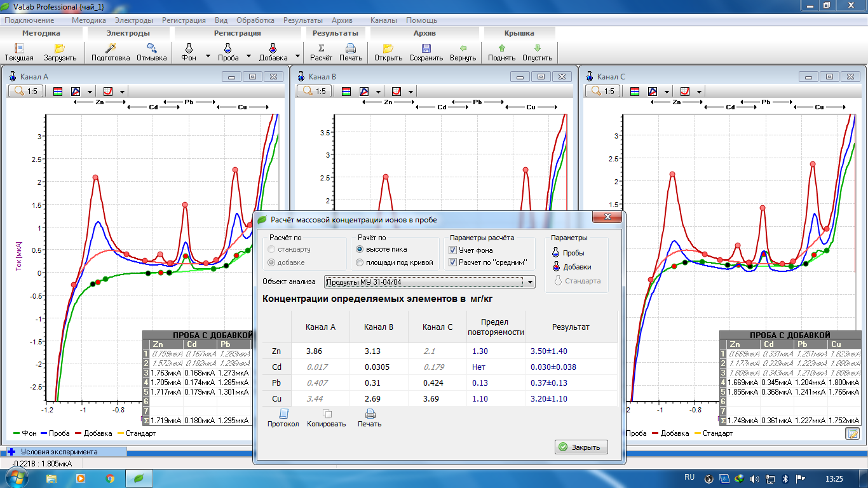Click the Закрыть button
This screenshot has height=488, width=868.
click(581, 447)
